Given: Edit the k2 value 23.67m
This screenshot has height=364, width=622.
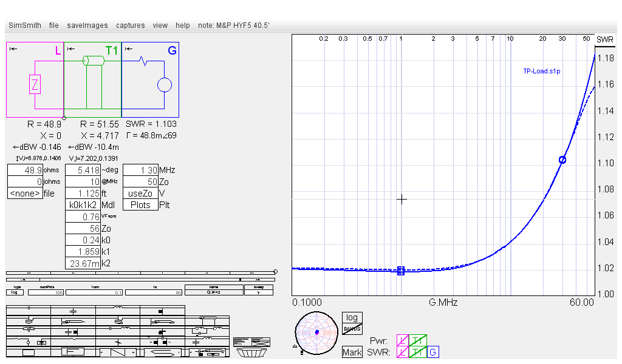Looking at the screenshot, I should tap(83, 263).
